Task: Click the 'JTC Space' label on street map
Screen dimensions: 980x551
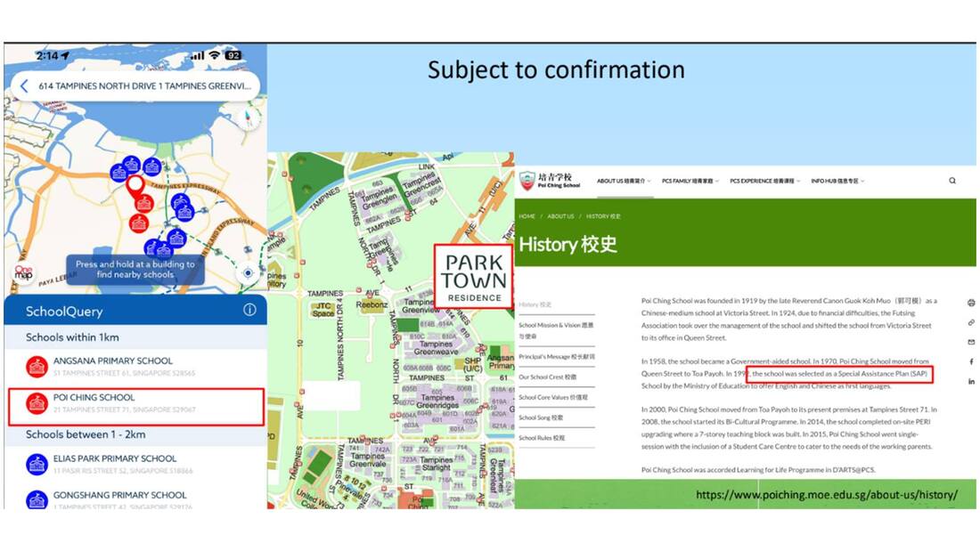Action: pos(323,310)
